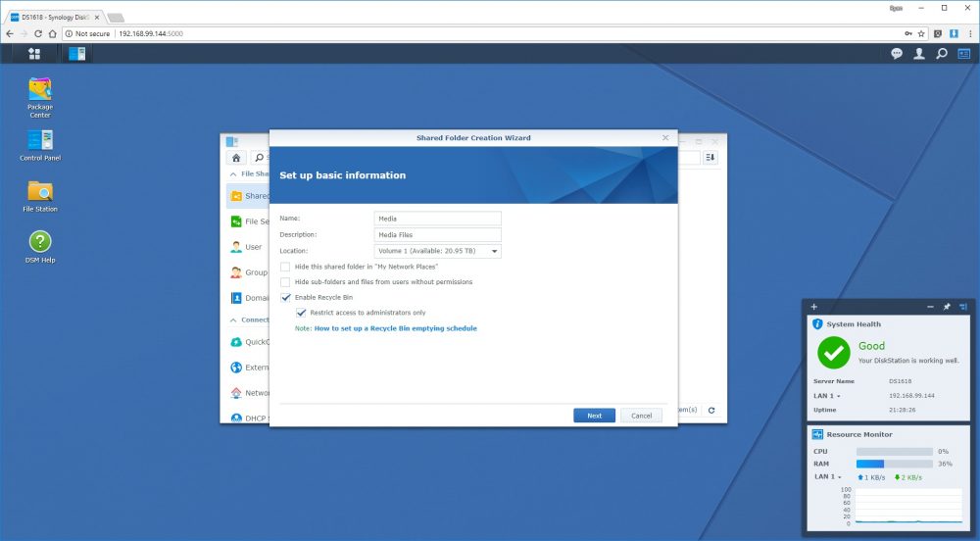Check Hide this shared folder in My Network Places
Image resolution: width=980 pixels, height=541 pixels.
[285, 267]
